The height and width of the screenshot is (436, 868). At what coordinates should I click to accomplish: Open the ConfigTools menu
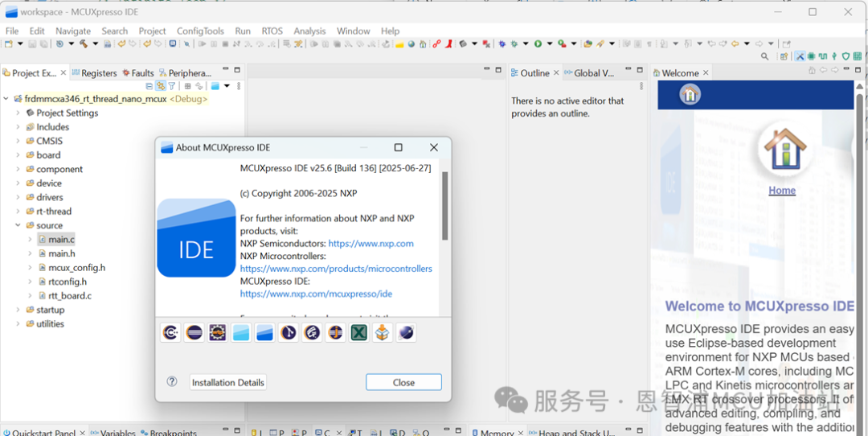[201, 31]
